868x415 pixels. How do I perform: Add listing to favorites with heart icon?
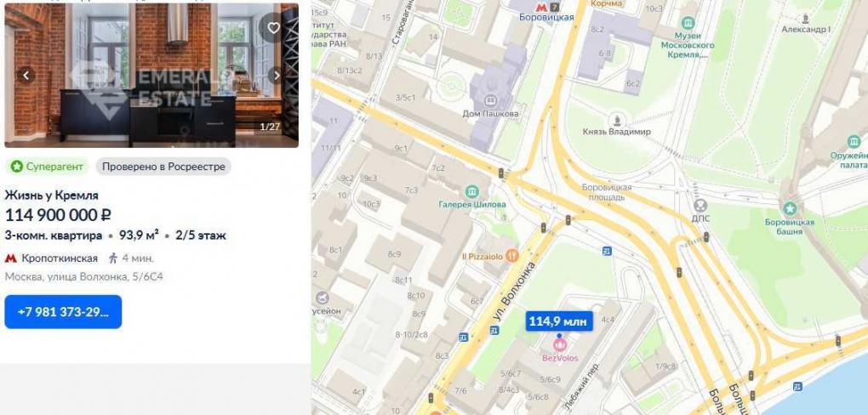(x=273, y=28)
